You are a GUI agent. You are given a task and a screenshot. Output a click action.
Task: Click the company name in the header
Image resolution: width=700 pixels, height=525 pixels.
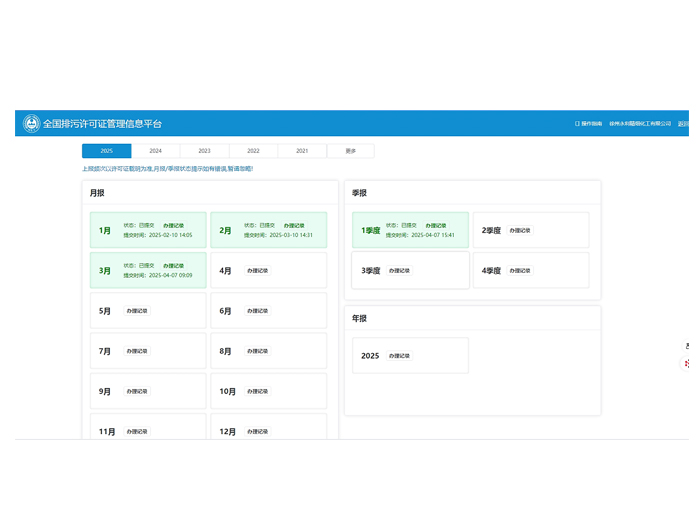640,124
